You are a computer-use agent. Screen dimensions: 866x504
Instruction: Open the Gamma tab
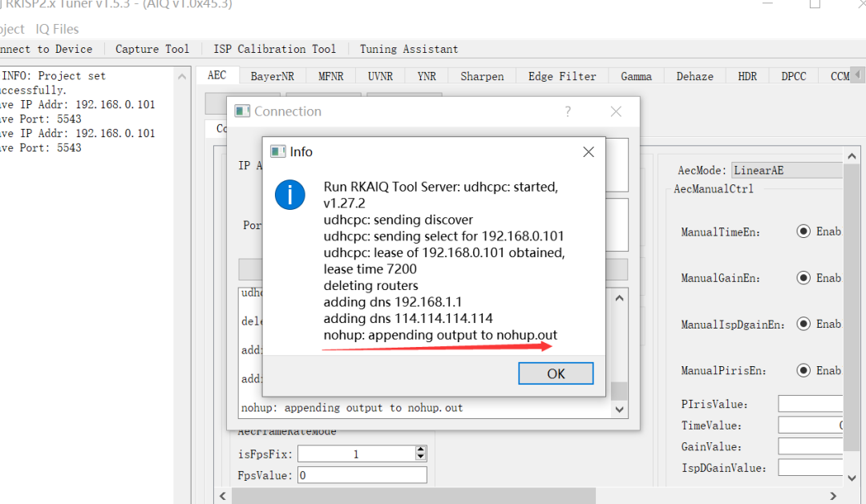[x=636, y=76]
